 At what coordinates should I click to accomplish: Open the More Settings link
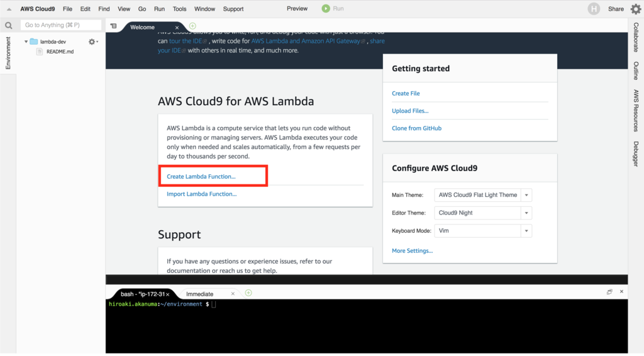[412, 251]
